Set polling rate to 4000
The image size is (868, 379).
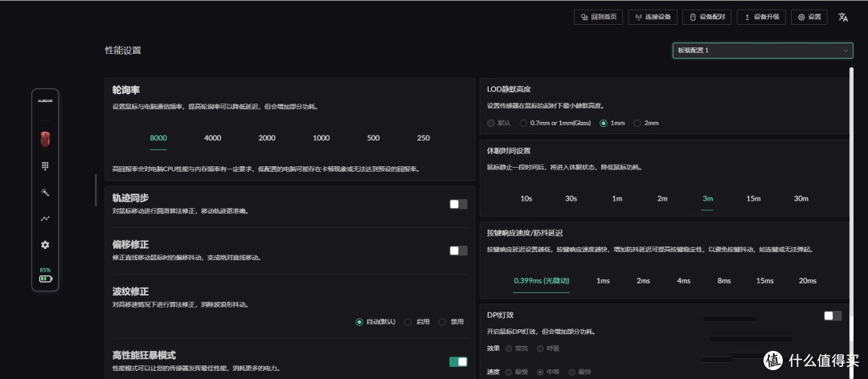(212, 138)
